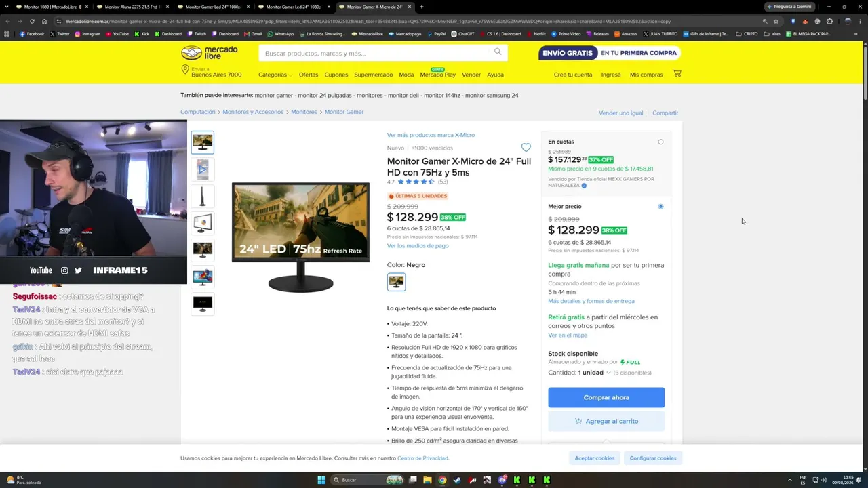Image resolution: width=868 pixels, height=488 pixels.
Task: Go to Mercado Libre home via logo
Action: click(210, 53)
